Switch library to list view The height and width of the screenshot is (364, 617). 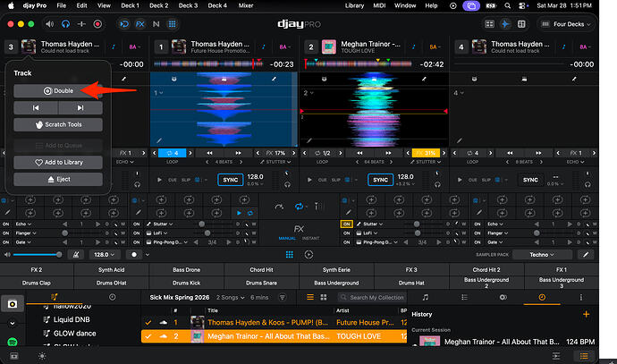click(310, 298)
